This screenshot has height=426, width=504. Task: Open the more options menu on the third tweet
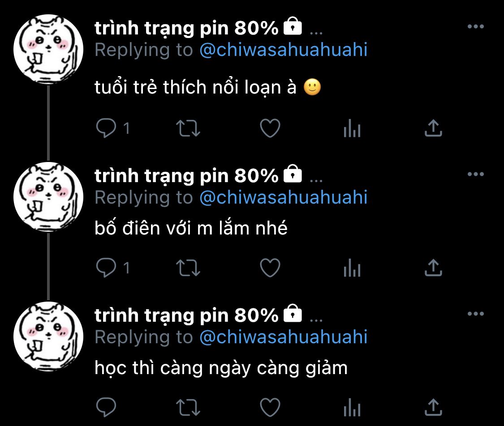476,314
